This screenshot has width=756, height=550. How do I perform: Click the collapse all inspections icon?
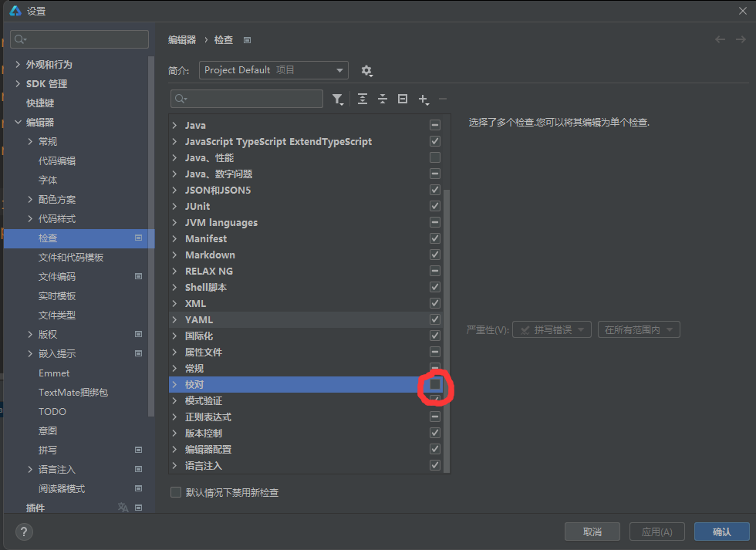(383, 99)
